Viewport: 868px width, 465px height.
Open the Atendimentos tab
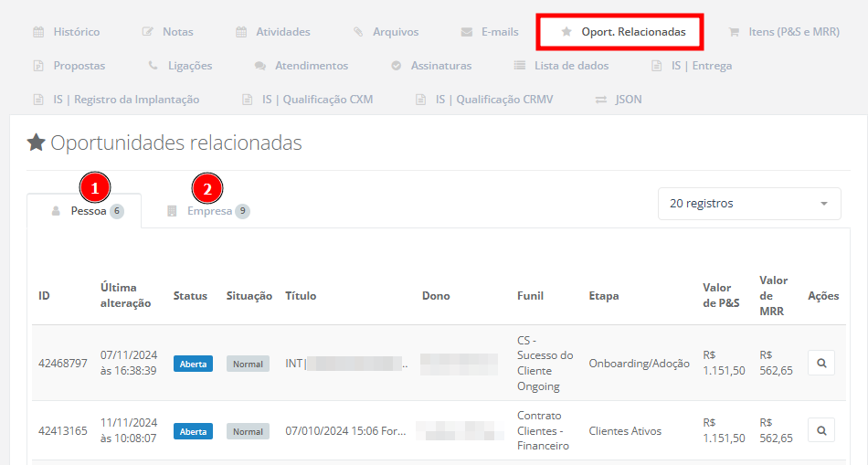click(311, 66)
